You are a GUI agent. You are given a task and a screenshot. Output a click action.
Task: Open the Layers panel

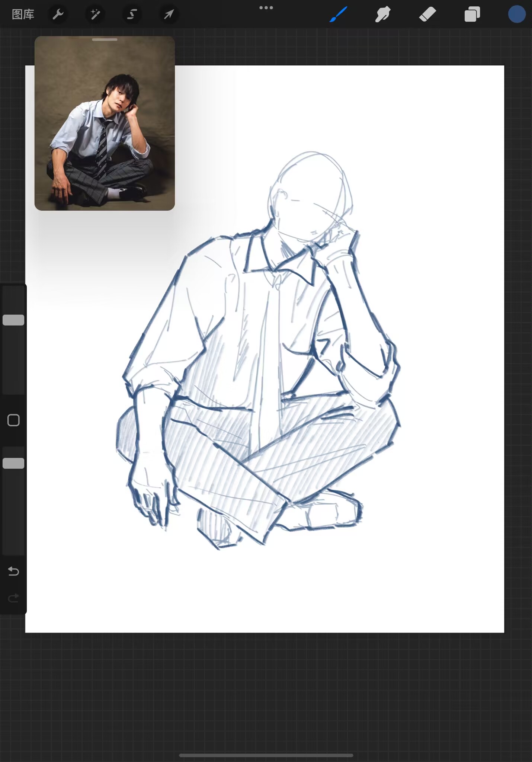pyautogui.click(x=472, y=15)
